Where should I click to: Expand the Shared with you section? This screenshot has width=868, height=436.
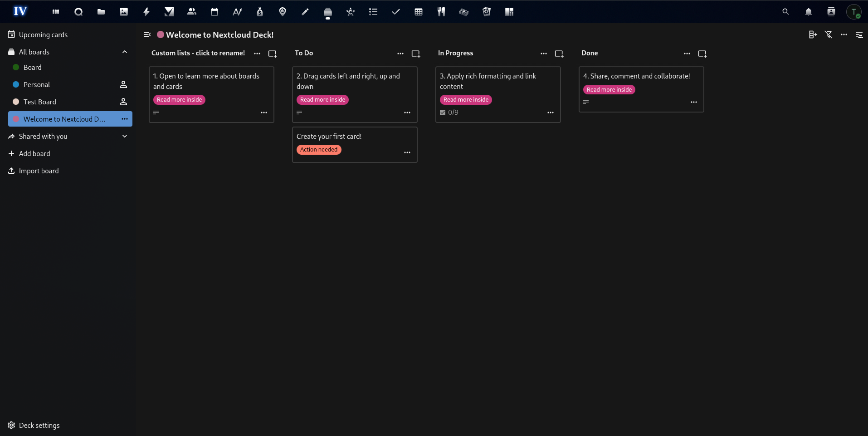click(124, 136)
